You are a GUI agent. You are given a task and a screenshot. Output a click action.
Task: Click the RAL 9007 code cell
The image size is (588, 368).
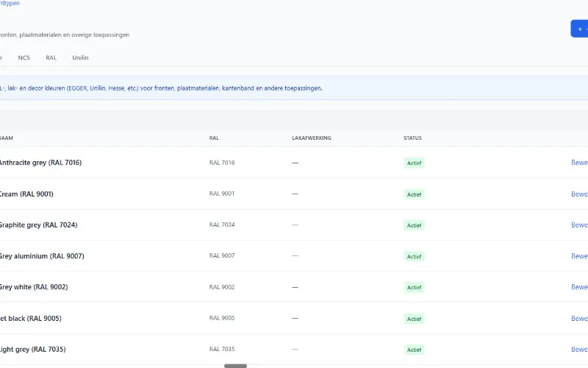tap(222, 255)
